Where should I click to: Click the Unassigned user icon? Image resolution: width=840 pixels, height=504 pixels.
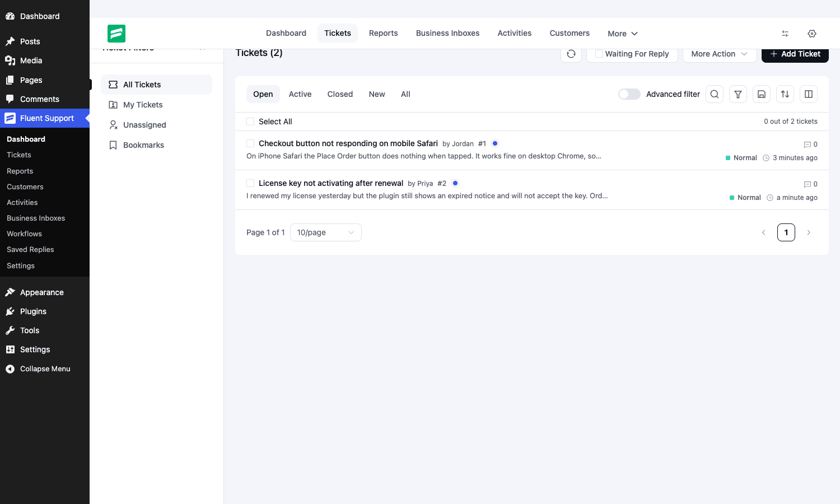point(113,125)
